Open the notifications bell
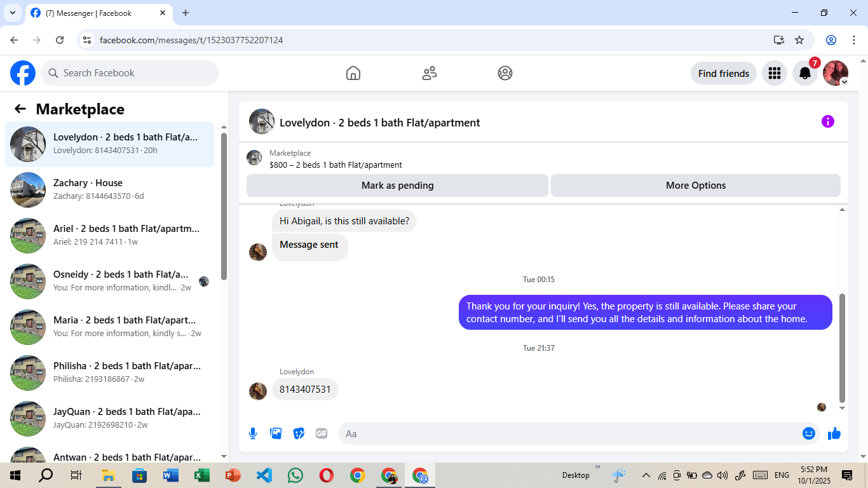The width and height of the screenshot is (868, 488). tap(805, 73)
